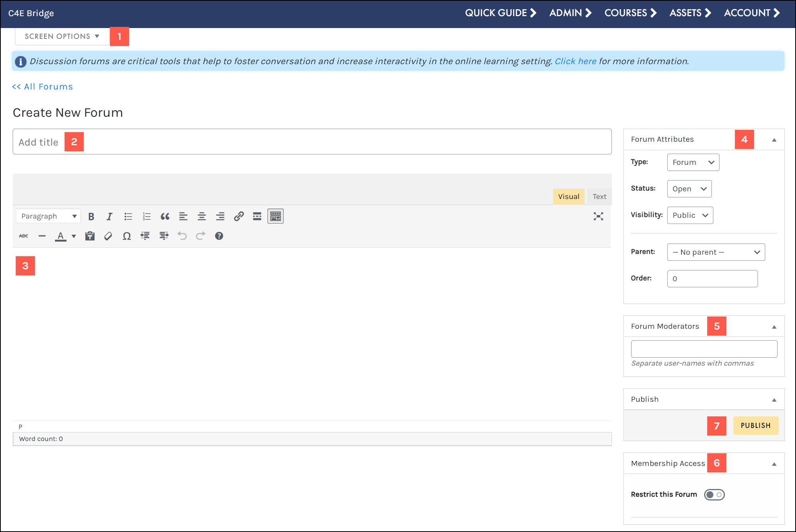Toggle the toolbar kitchen sink icon
The image size is (796, 532).
click(276, 216)
